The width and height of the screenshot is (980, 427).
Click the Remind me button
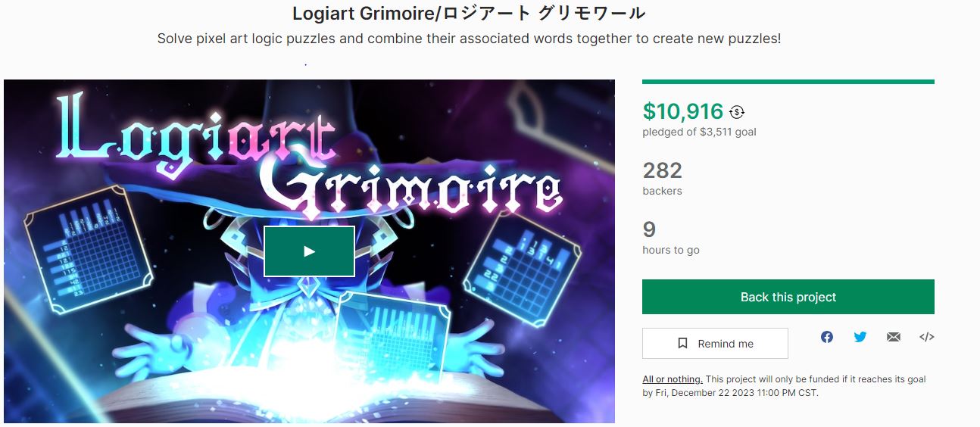tap(715, 343)
